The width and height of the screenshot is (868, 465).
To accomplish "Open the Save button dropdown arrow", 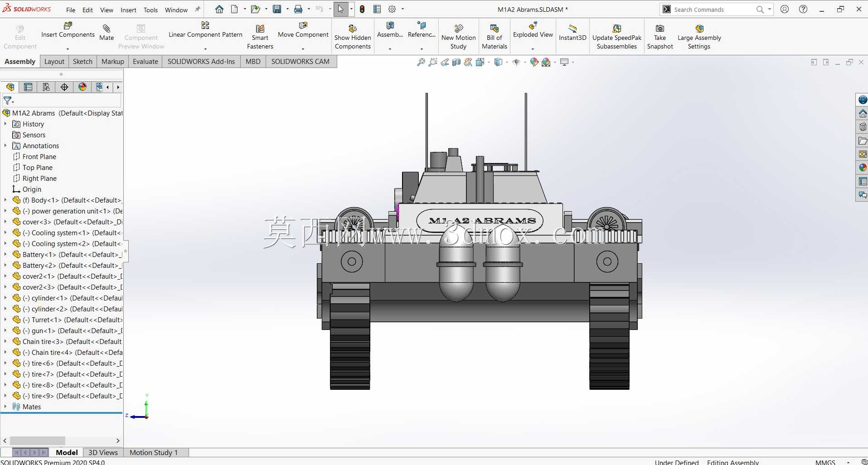I will 287,9.
